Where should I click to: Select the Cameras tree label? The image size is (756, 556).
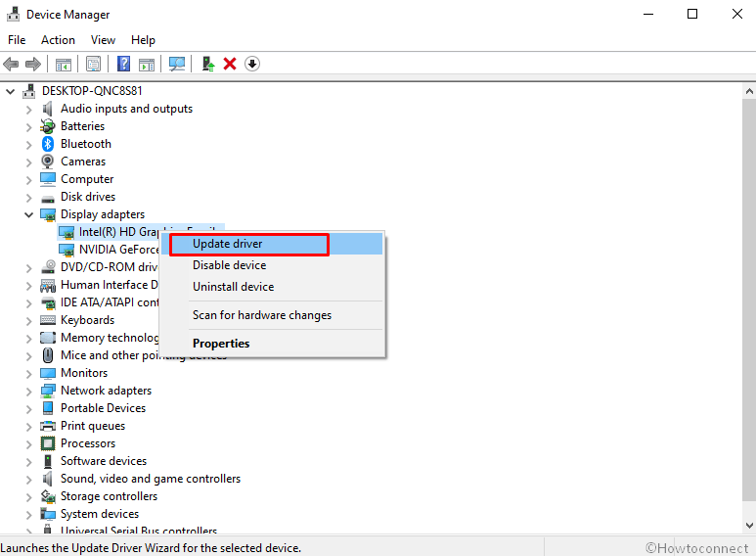83,162
